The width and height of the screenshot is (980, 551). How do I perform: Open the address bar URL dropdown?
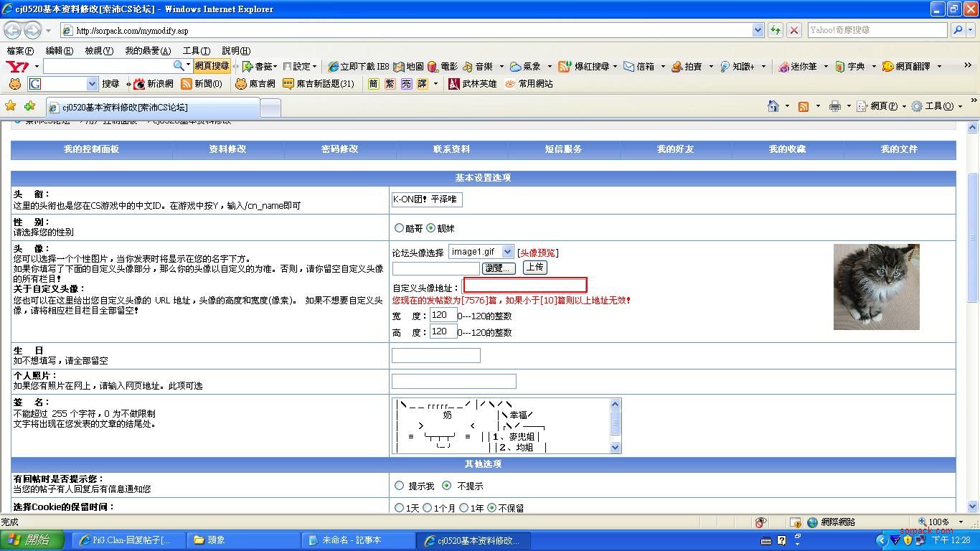pyautogui.click(x=758, y=30)
